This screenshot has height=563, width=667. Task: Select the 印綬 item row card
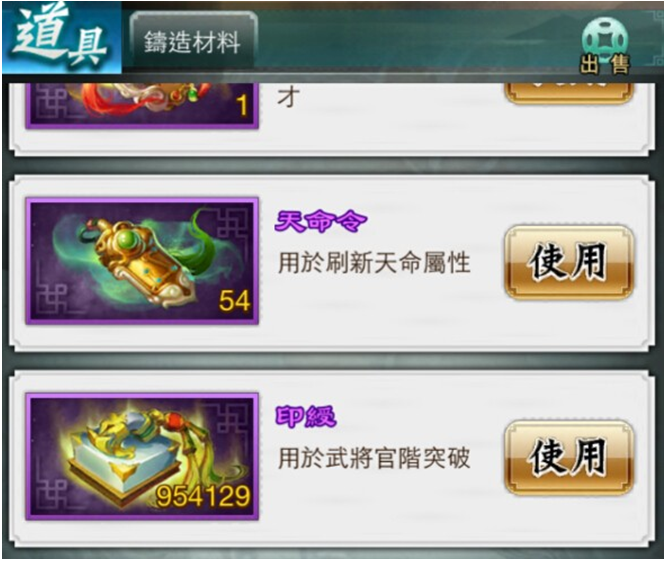coord(332,458)
